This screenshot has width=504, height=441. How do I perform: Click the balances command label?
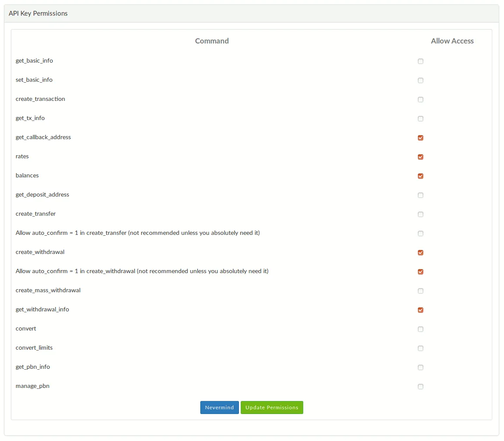27,175
